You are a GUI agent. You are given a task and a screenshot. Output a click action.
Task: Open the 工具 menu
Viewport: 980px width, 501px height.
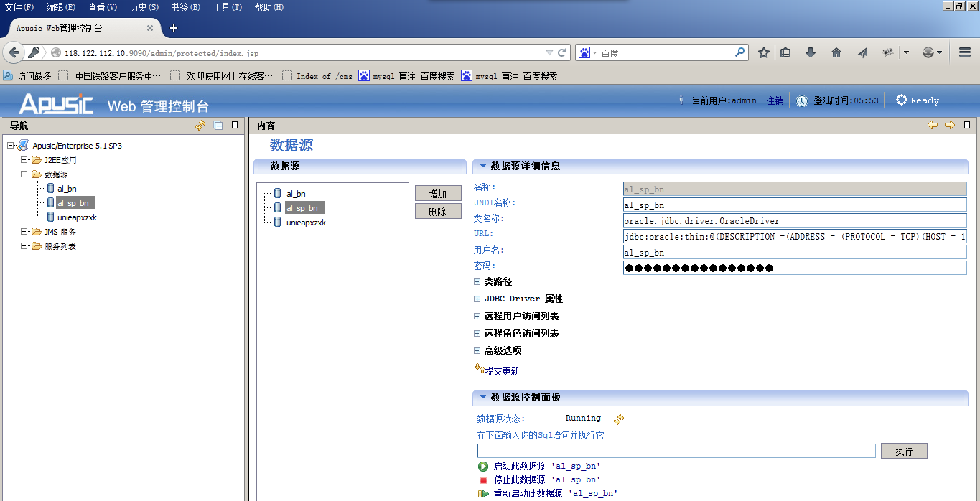click(x=227, y=7)
